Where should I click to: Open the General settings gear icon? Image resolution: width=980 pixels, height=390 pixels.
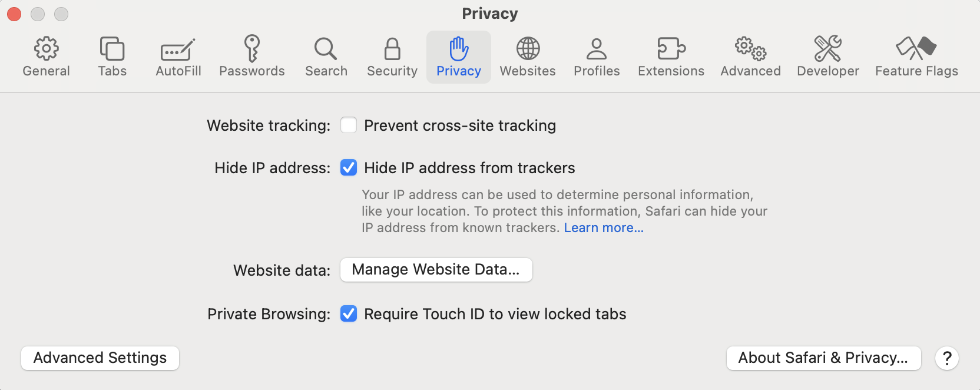[x=46, y=49]
